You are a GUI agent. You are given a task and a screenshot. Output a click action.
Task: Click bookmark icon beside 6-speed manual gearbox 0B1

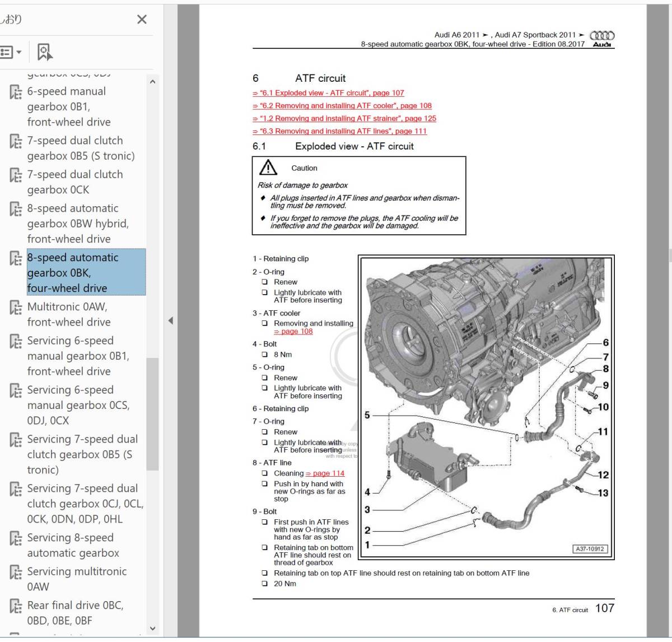16,92
